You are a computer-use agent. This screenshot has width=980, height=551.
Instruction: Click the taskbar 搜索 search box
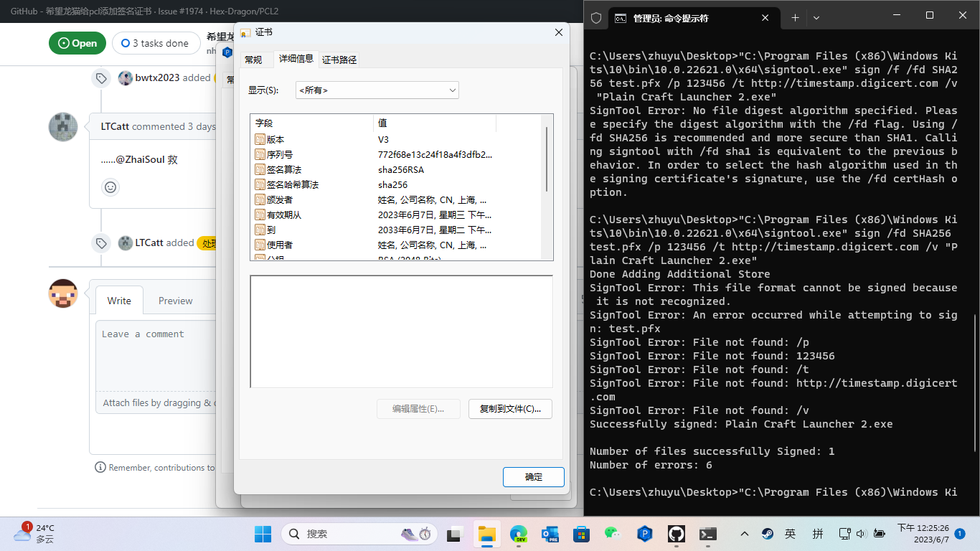[x=359, y=534]
